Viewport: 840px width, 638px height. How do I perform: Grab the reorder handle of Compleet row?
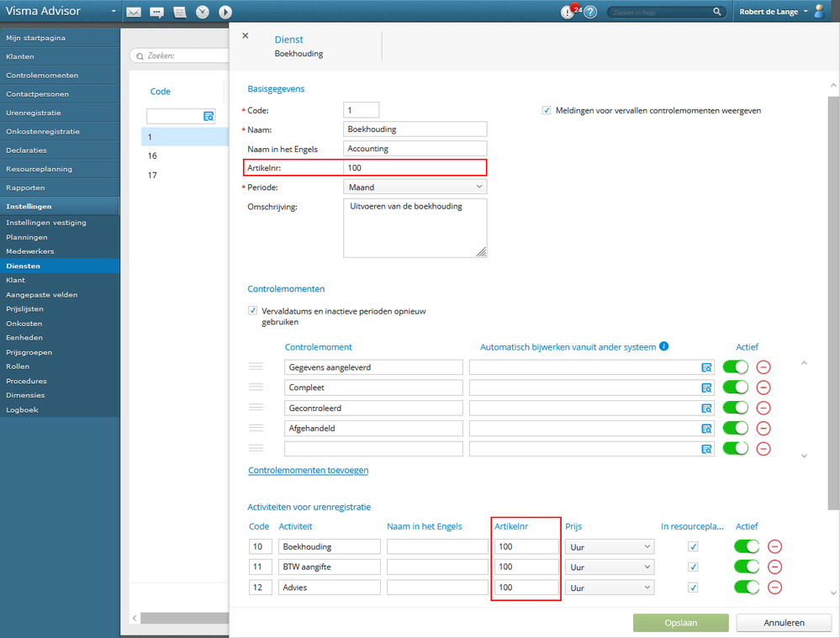(256, 388)
